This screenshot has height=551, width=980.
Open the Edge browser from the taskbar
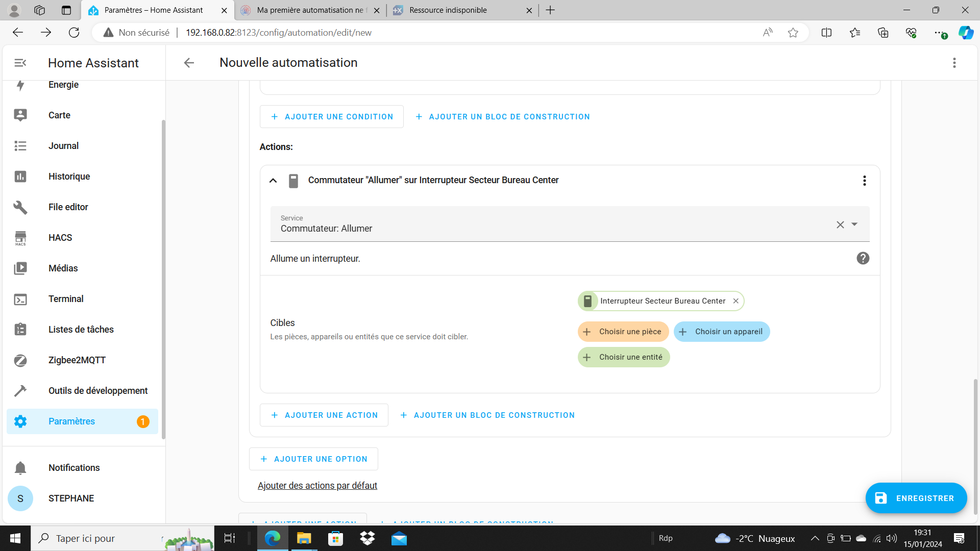click(x=273, y=538)
